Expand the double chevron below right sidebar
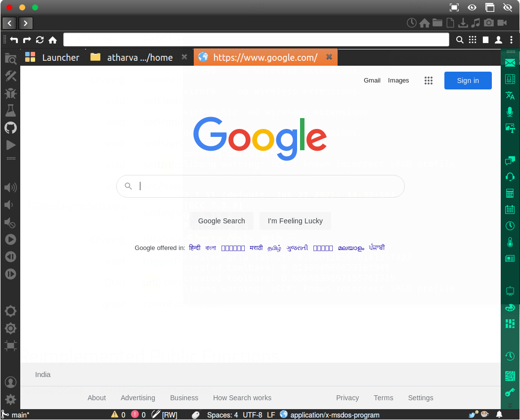 (510, 405)
